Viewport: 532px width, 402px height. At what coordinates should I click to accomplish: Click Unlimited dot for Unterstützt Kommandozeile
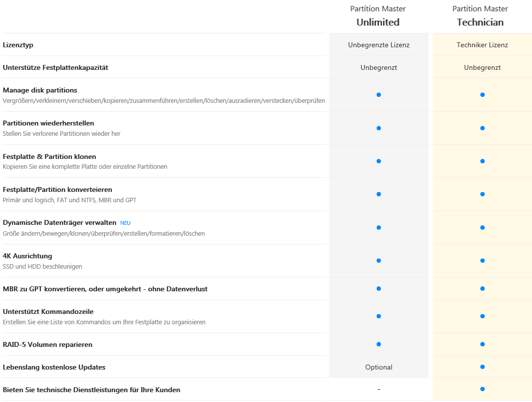tap(378, 316)
